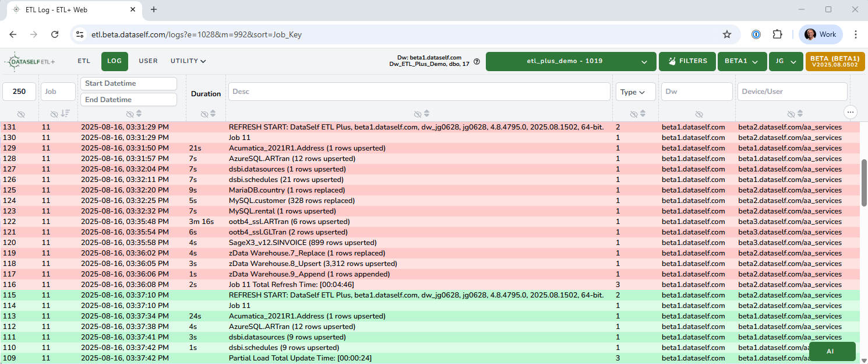Viewport: 868px width, 364px height.
Task: Open the help icon beside Dw info
Action: pos(477,61)
